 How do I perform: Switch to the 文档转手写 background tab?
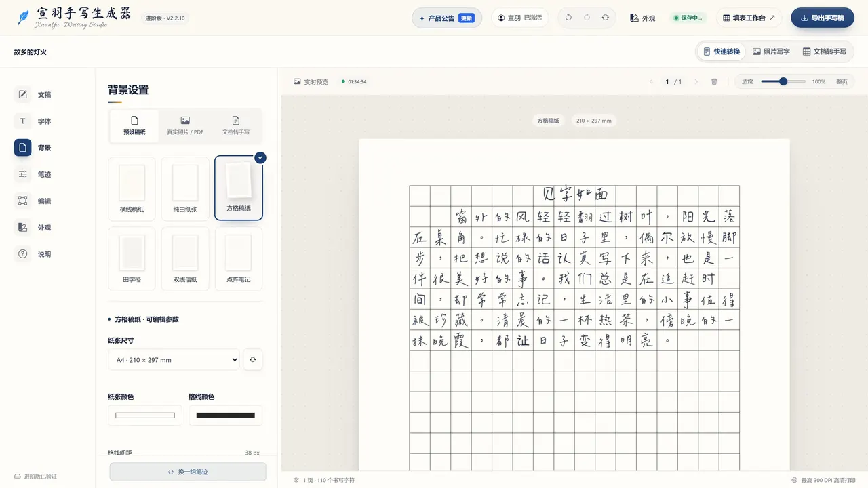pyautogui.click(x=236, y=125)
